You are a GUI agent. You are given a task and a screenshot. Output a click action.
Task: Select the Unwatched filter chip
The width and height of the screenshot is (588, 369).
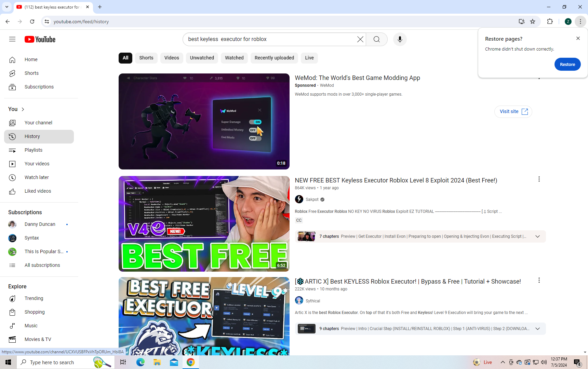coord(202,58)
